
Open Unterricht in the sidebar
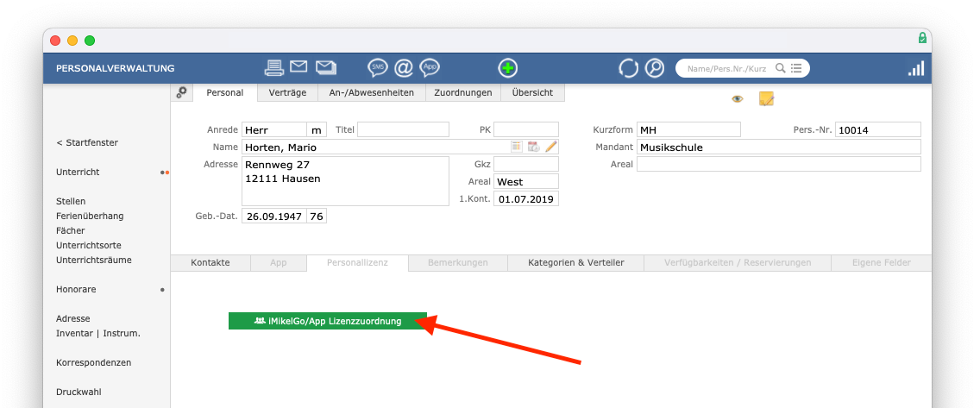click(78, 172)
